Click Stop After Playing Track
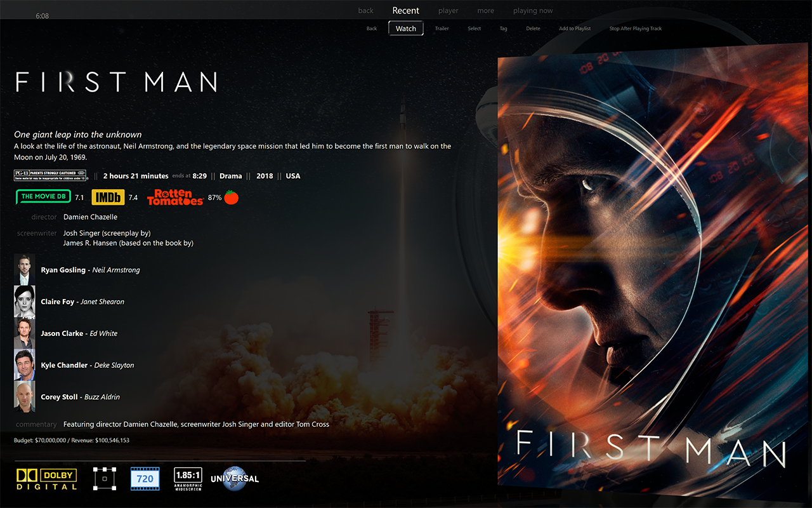812x508 pixels. click(636, 29)
